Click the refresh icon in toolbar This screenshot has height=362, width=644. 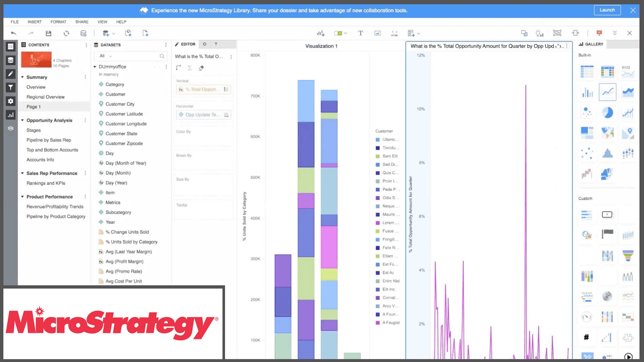click(66, 33)
